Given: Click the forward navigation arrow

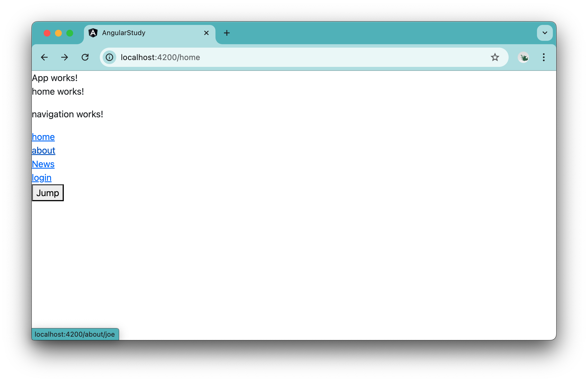Looking at the screenshot, I should tap(65, 57).
